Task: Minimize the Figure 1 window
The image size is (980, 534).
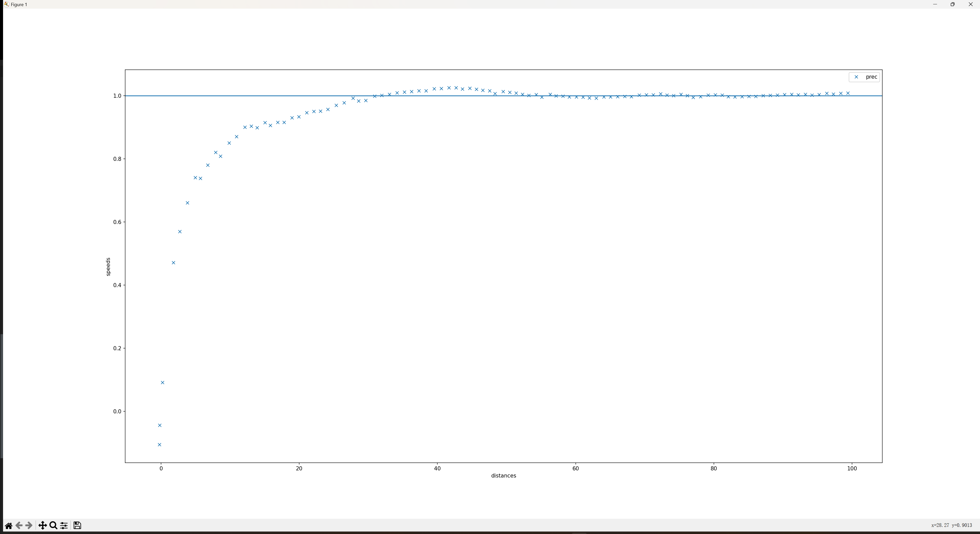Action: [x=935, y=4]
